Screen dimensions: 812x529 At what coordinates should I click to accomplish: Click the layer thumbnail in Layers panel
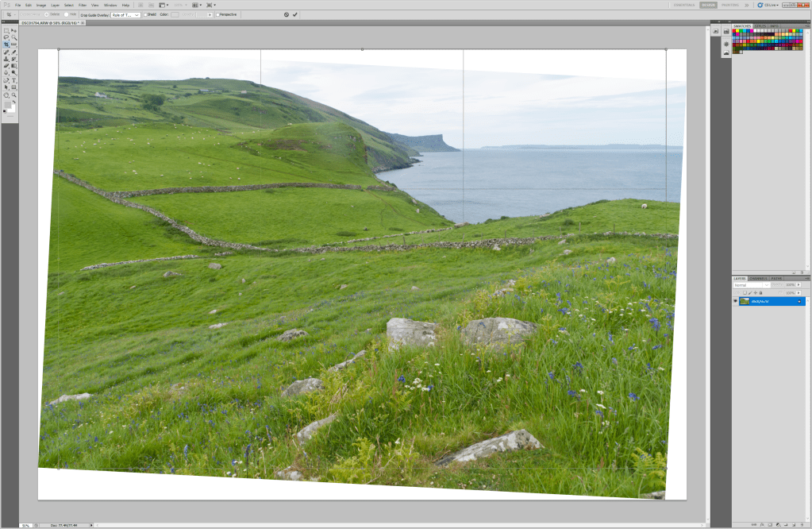point(745,301)
